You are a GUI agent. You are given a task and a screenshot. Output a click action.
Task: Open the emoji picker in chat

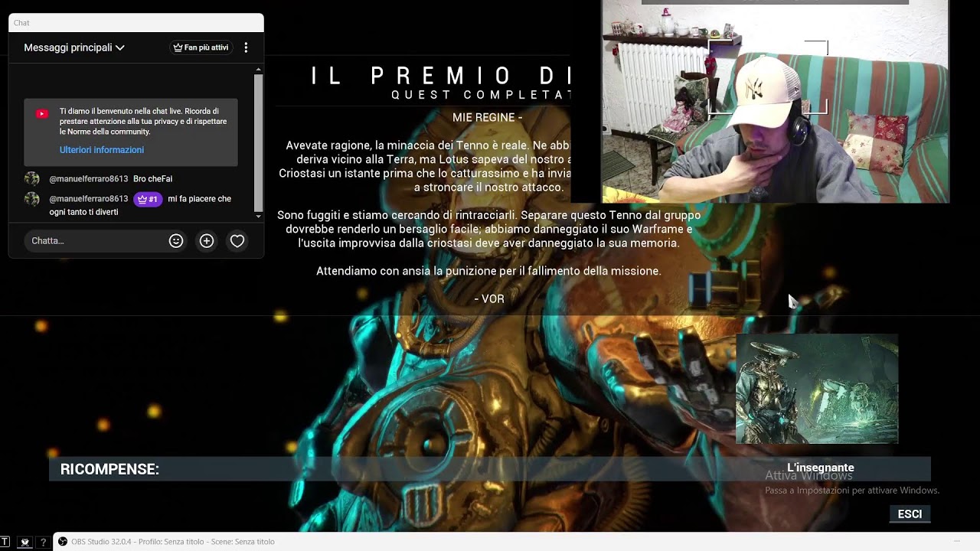176,241
